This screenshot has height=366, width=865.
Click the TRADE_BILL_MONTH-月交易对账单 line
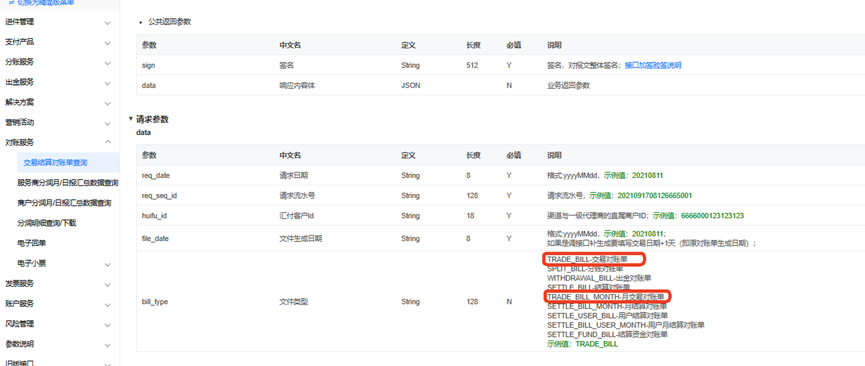pyautogui.click(x=606, y=297)
